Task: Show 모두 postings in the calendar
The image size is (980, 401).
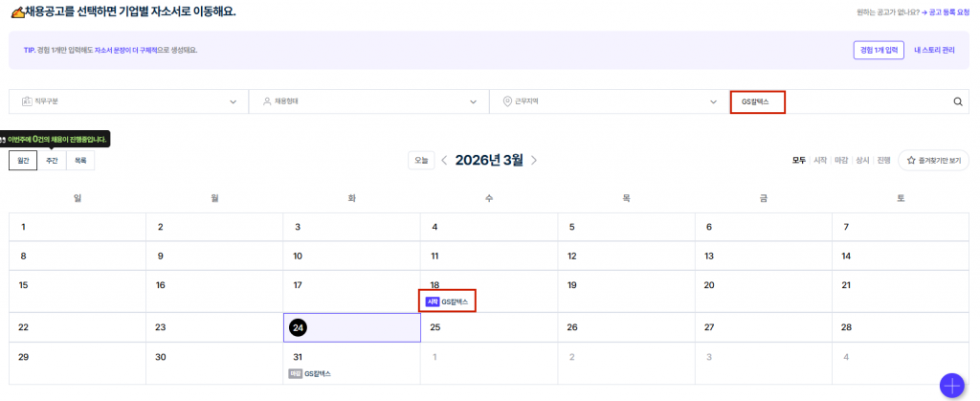Action: point(798,161)
